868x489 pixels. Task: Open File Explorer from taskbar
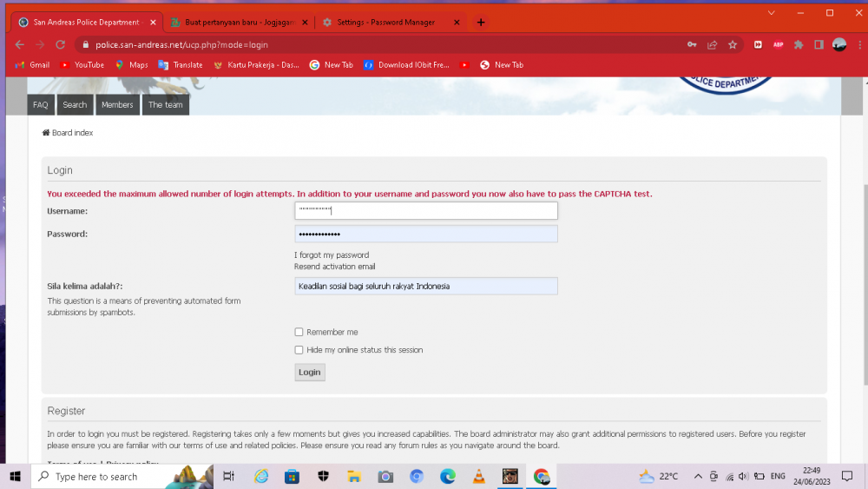coord(354,476)
